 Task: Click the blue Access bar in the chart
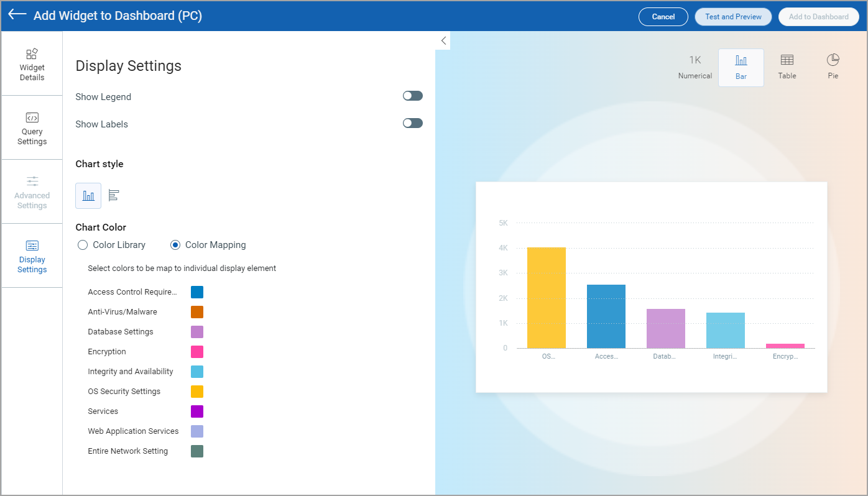(606, 316)
